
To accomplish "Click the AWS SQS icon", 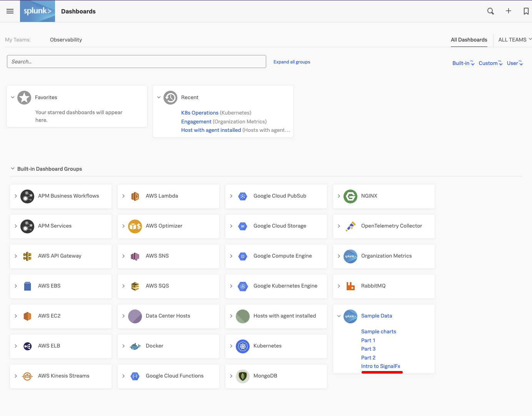I will [x=135, y=286].
